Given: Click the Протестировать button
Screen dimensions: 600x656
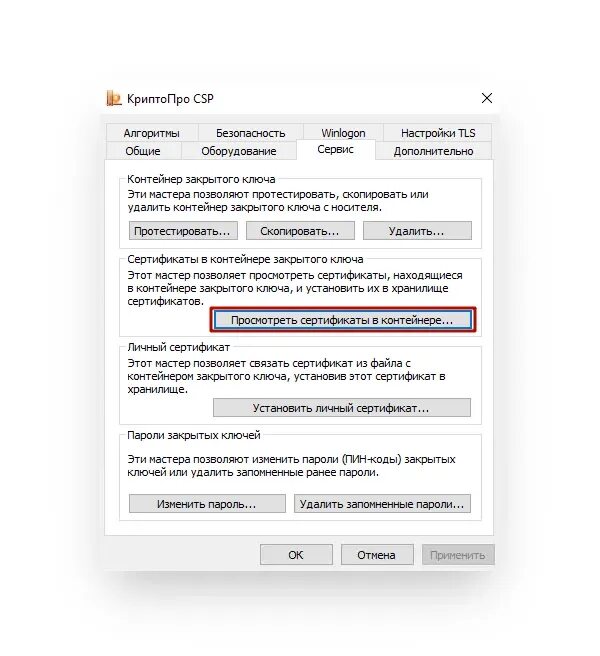Looking at the screenshot, I should point(183,231).
